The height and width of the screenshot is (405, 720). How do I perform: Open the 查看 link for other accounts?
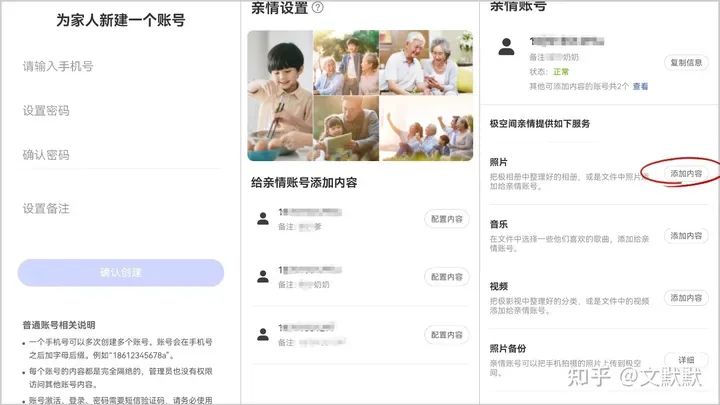pyautogui.click(x=640, y=86)
